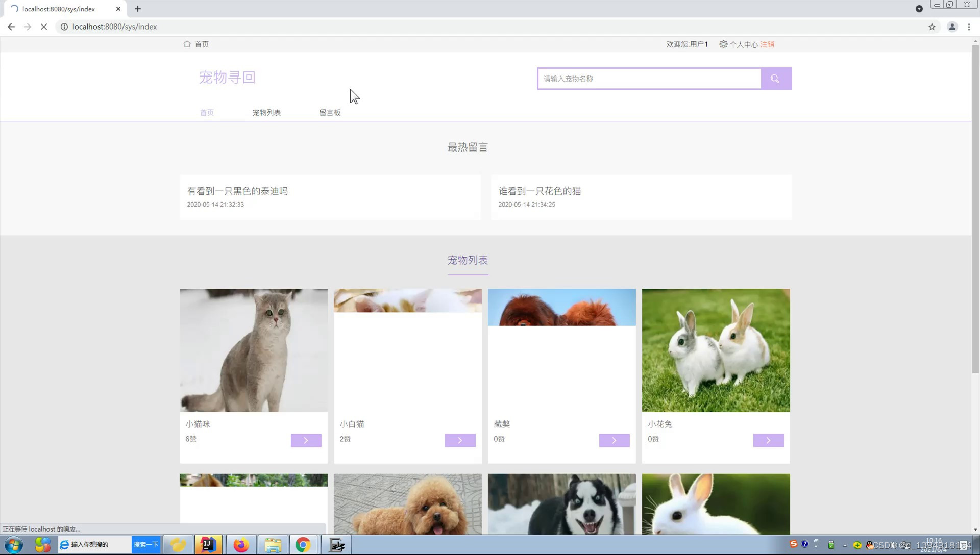Open Chrome's three-dot menu

969,27
